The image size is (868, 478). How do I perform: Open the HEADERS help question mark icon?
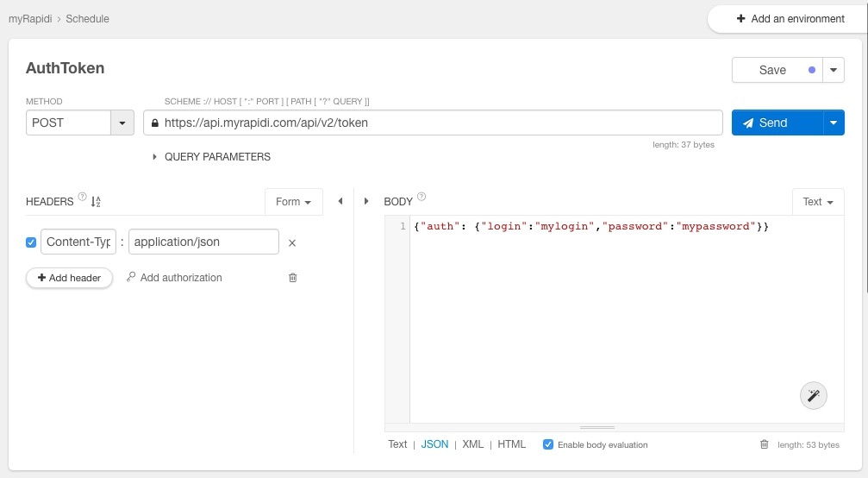pyautogui.click(x=82, y=197)
